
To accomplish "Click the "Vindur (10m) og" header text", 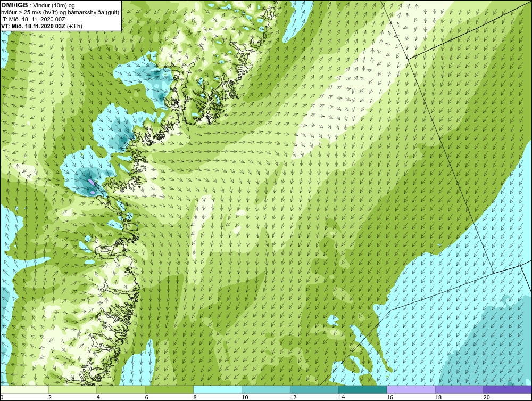I will pos(55,5).
